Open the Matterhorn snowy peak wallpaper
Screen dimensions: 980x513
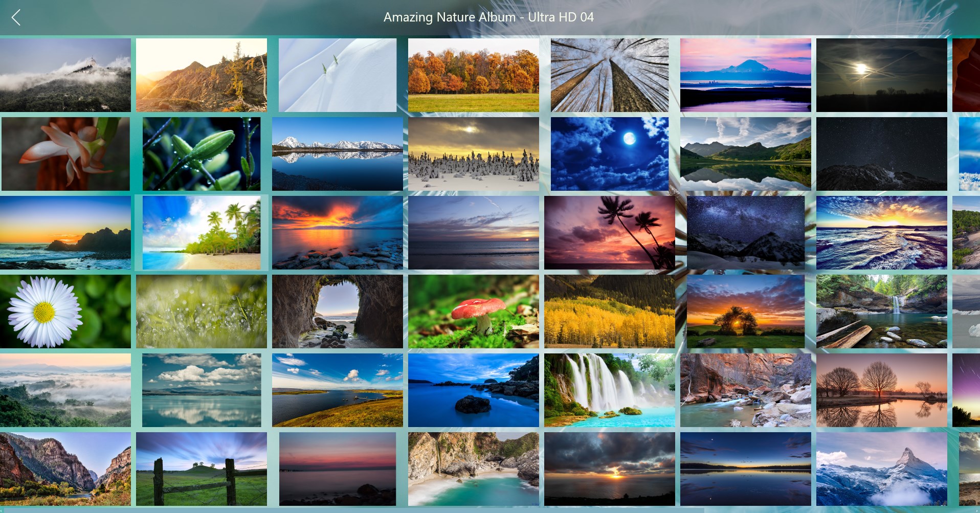882,469
